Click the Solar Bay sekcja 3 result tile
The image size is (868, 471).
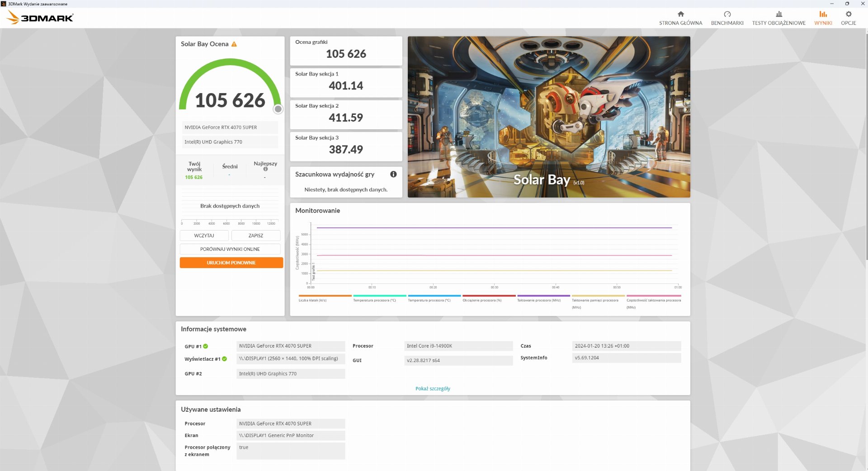[346, 146]
